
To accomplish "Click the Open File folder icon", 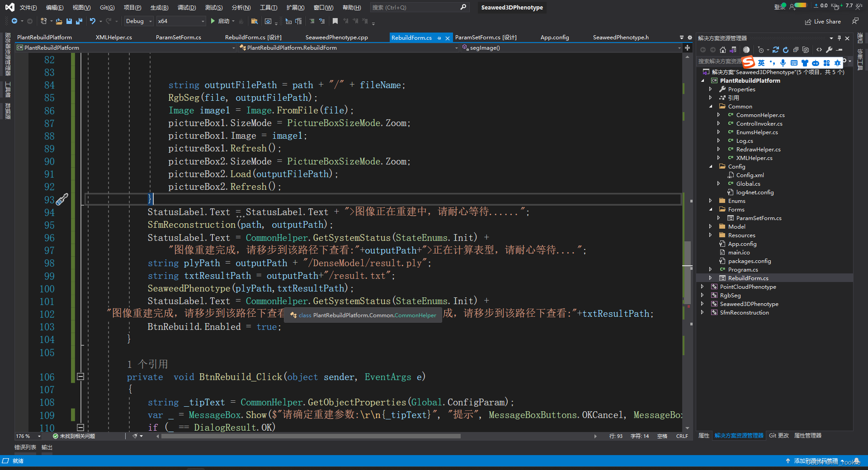I will click(x=59, y=21).
